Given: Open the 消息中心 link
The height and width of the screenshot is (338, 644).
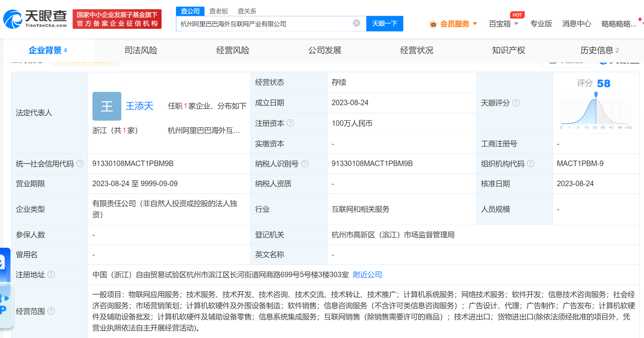Looking at the screenshot, I should [x=577, y=24].
